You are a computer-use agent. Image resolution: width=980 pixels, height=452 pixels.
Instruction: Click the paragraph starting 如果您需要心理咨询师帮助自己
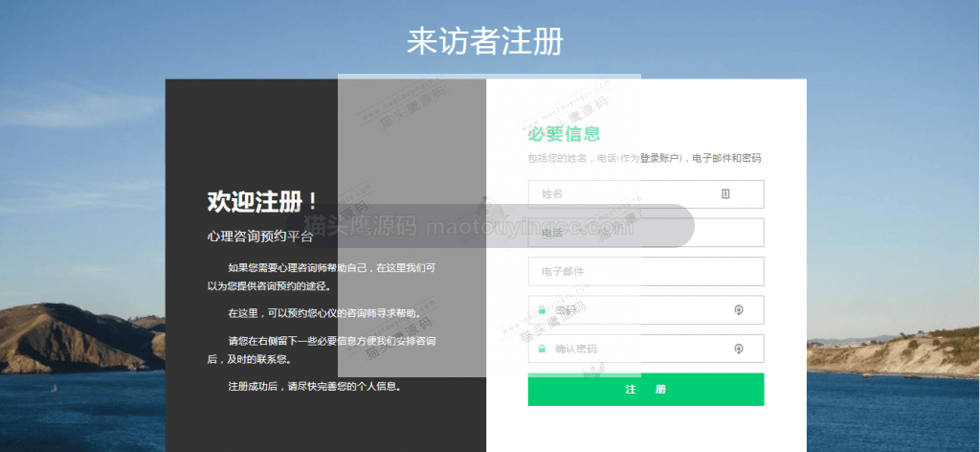(322, 277)
